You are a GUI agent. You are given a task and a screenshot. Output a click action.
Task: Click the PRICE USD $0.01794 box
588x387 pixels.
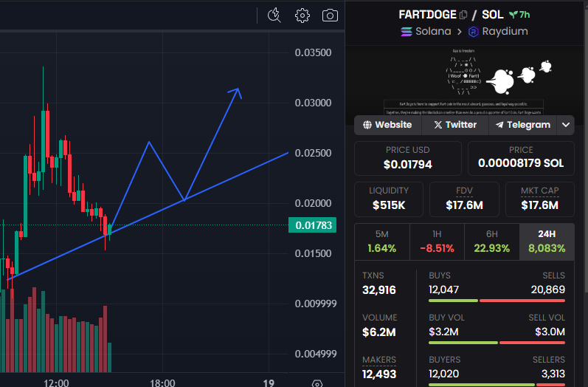[x=408, y=158]
